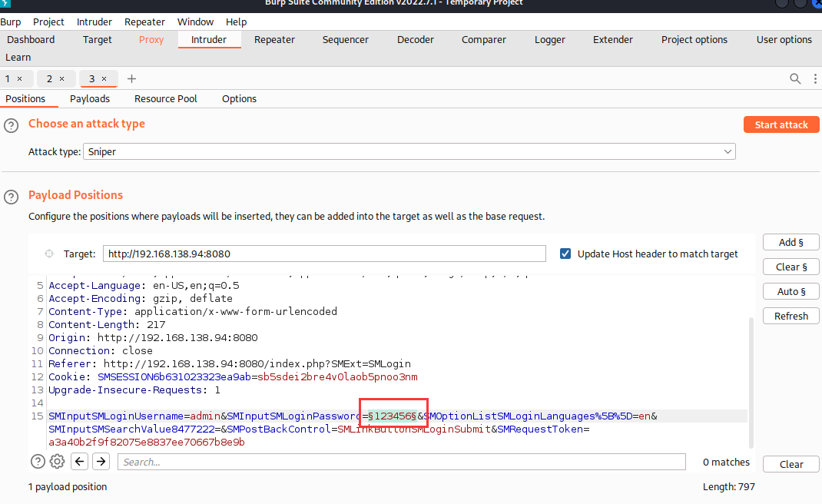Click the Content-Length header line
The width and height of the screenshot is (822, 504).
pyautogui.click(x=107, y=325)
